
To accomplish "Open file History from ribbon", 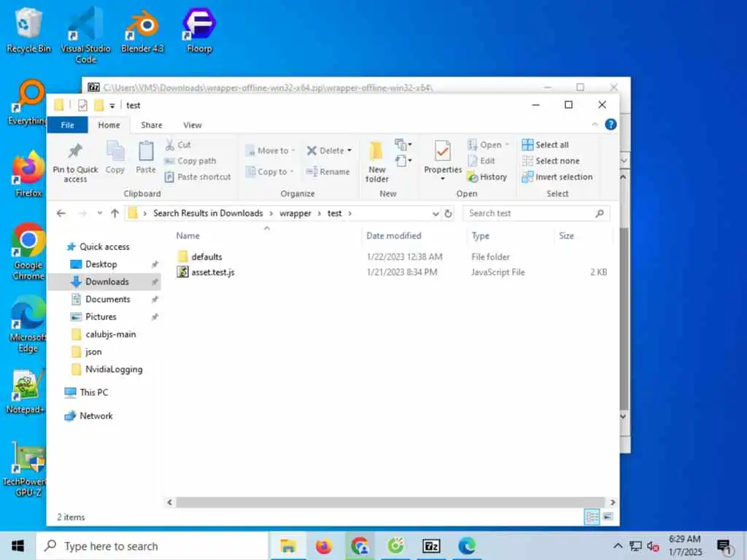I will point(487,177).
